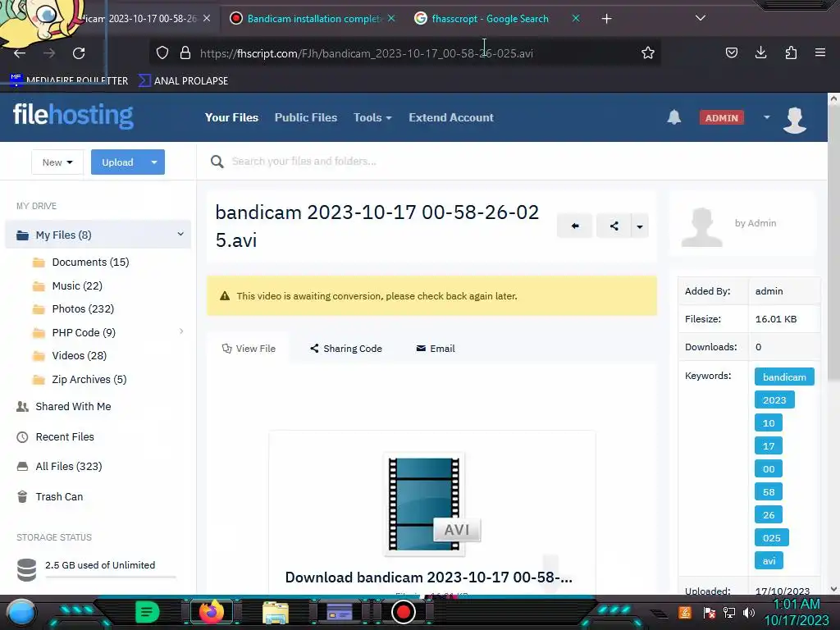
Task: Click the network tray icon
Action: [729, 612]
